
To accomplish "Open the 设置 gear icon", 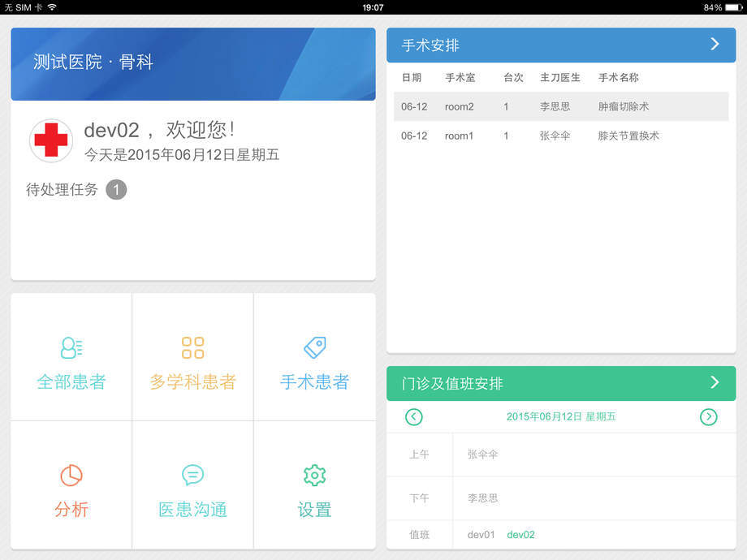I will click(x=315, y=476).
